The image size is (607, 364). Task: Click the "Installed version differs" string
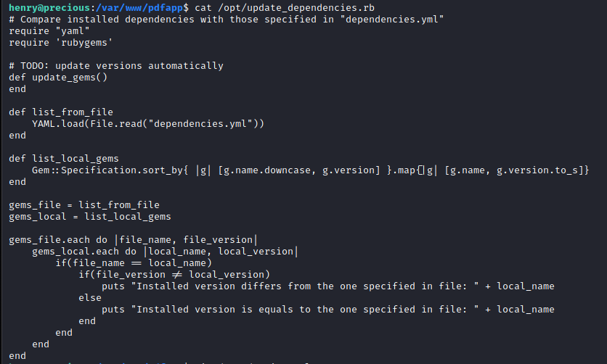(305, 286)
